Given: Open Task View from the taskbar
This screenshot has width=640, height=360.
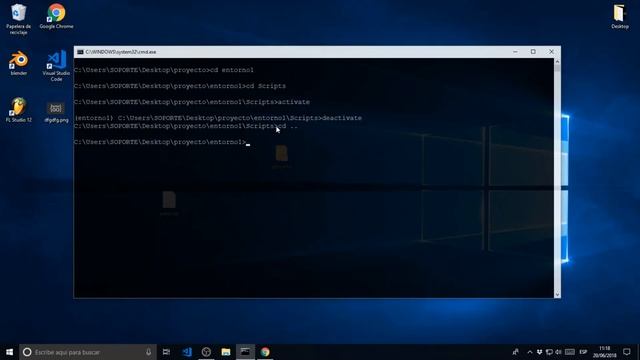Looking at the screenshot, I should [x=166, y=352].
